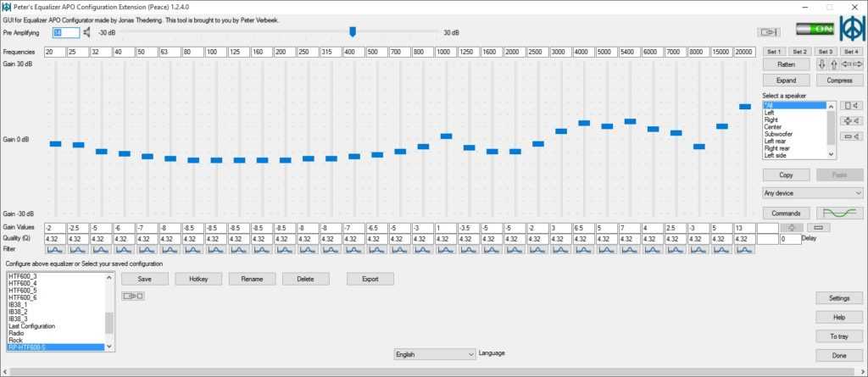The width and height of the screenshot is (868, 377).
Task: Select the Rock saved configuration
Action: (16, 340)
